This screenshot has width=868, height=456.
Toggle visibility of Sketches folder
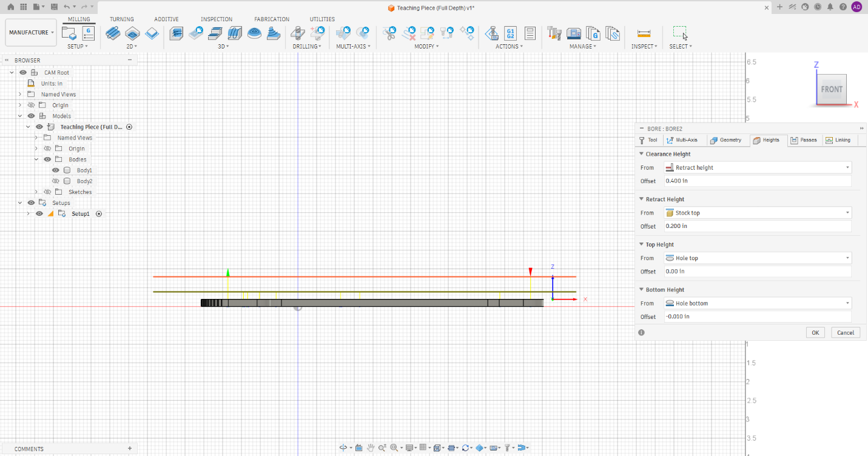click(47, 192)
